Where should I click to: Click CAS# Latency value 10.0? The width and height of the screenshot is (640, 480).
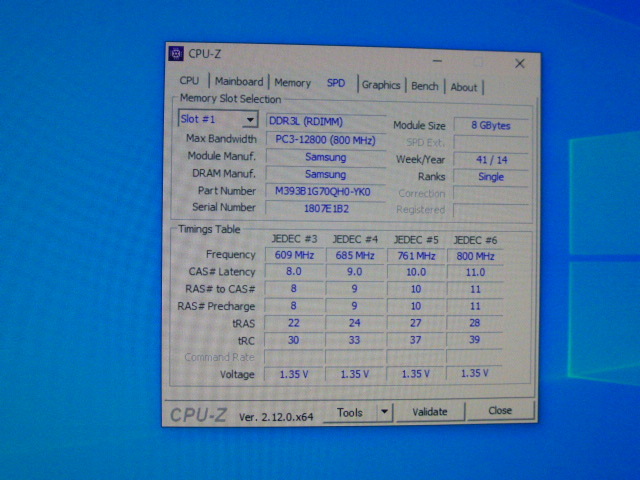tap(416, 272)
